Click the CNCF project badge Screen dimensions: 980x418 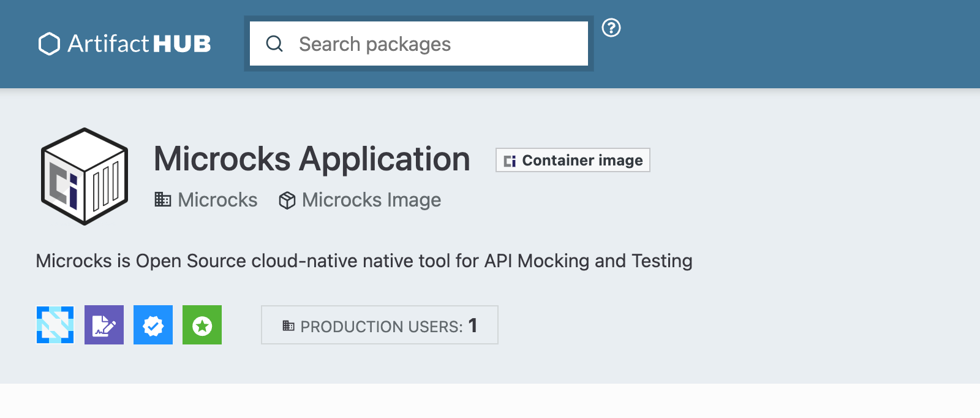click(x=55, y=325)
